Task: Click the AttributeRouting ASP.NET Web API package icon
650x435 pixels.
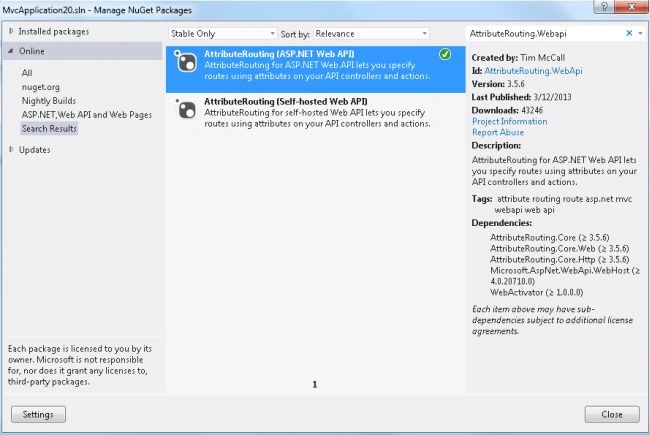Action: [185, 62]
